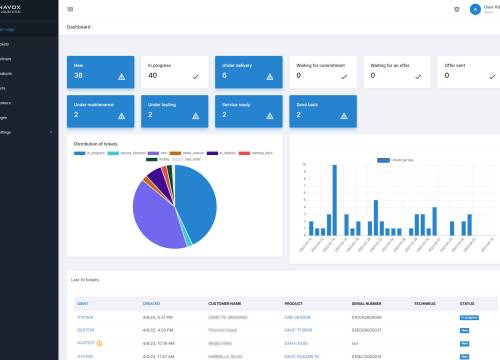Screen dimensions: 500x360
Task: Click the PRODUCT column header
Action: [293, 304]
